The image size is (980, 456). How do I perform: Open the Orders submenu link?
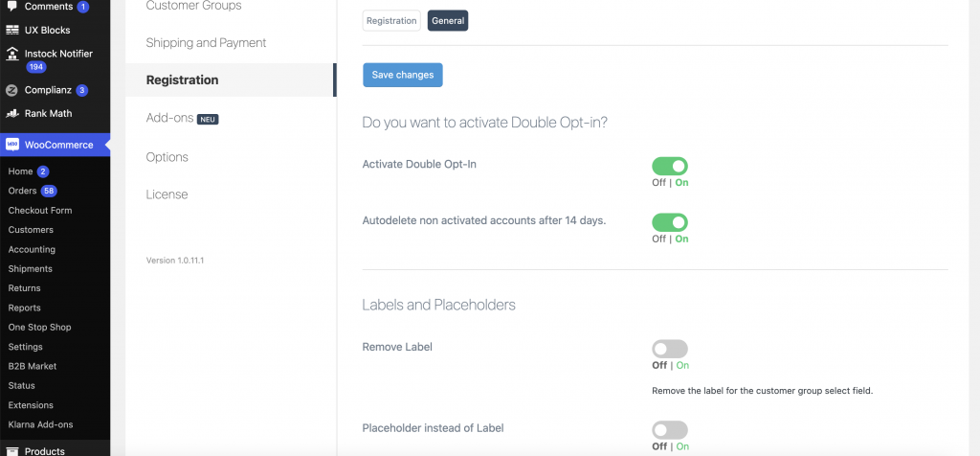(x=23, y=191)
